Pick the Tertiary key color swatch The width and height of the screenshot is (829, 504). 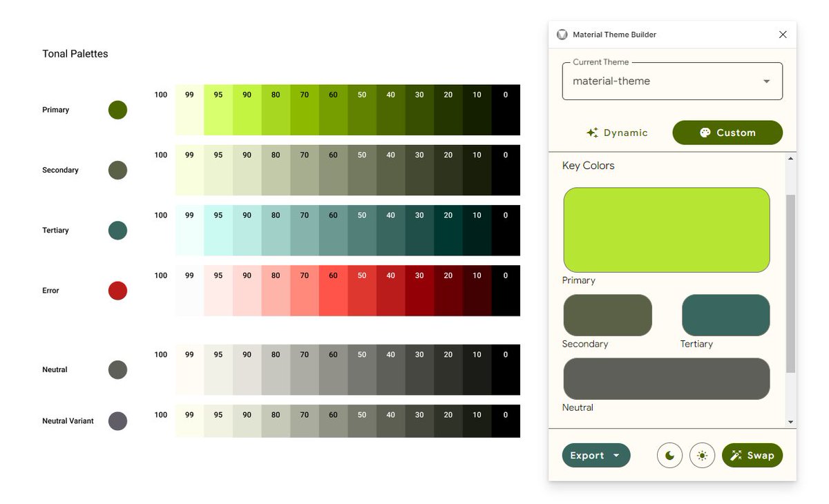[x=725, y=316]
